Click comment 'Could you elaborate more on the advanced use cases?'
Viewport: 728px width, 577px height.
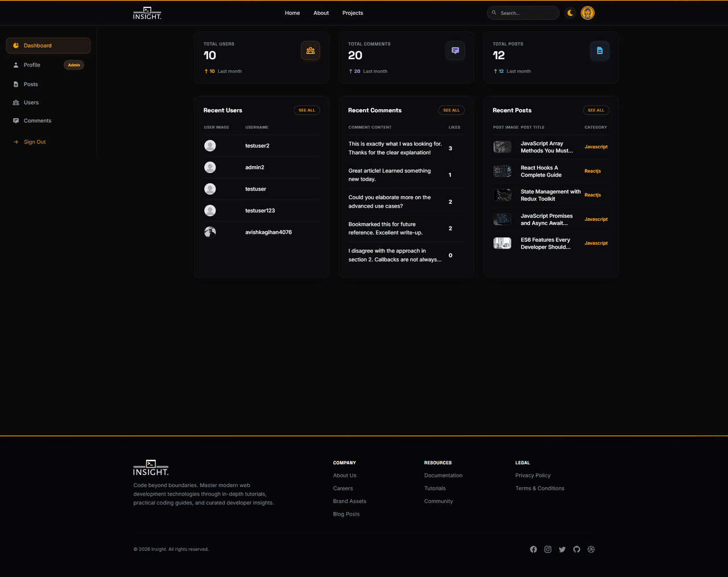pyautogui.click(x=390, y=201)
